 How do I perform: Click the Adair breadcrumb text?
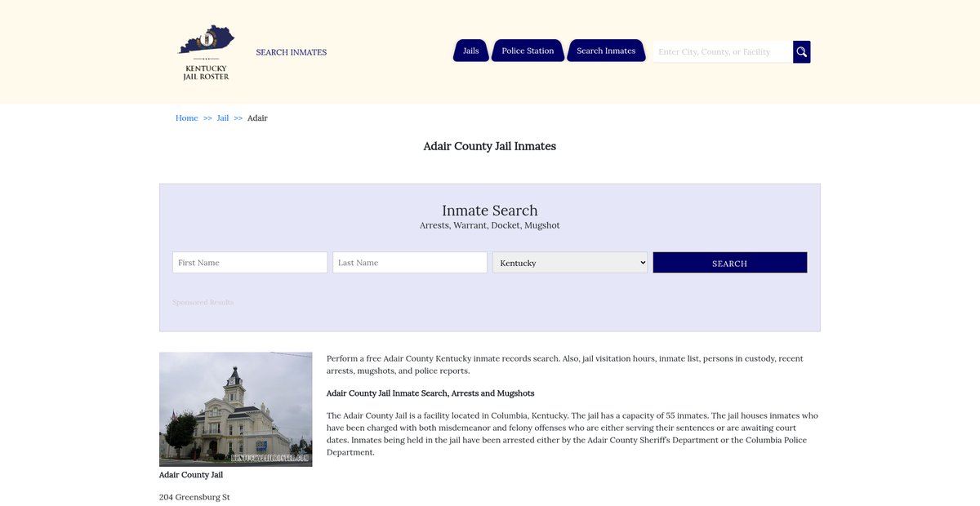[x=257, y=118]
